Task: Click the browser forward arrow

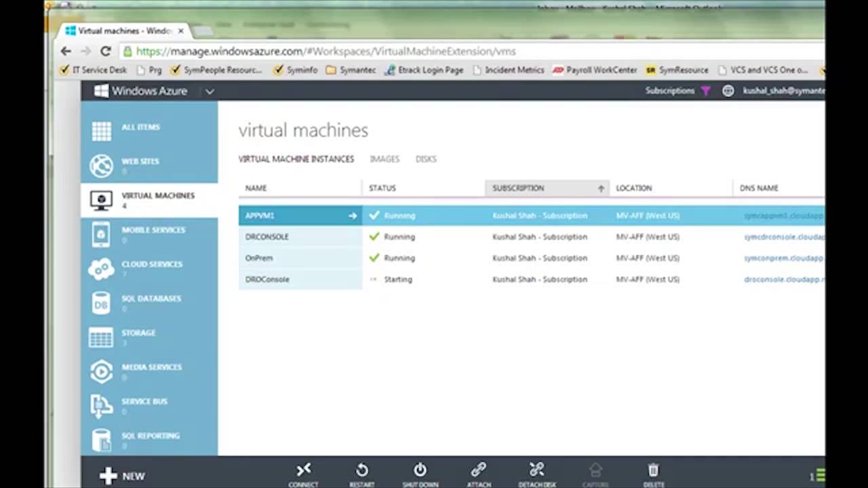Action: 85,51
